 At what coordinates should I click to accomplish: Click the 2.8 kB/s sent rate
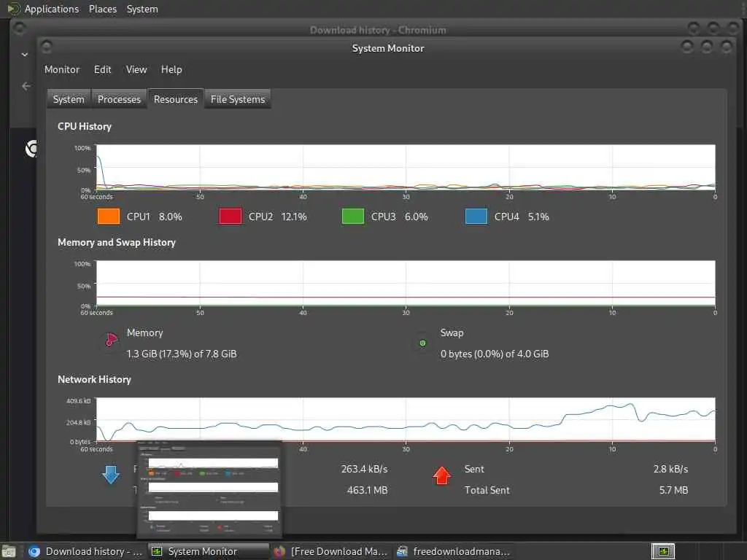tap(671, 469)
